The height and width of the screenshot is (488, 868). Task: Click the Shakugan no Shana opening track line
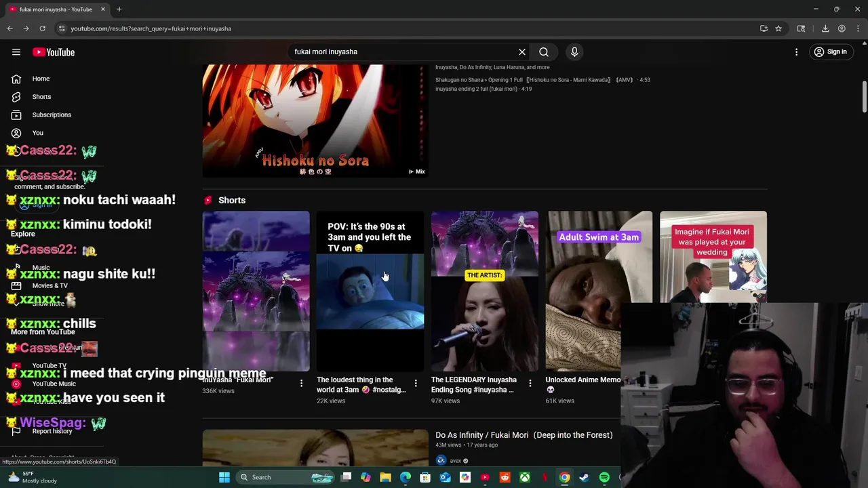point(542,80)
